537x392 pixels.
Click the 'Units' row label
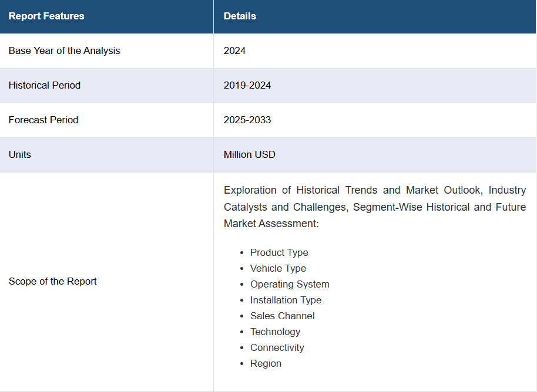(x=20, y=154)
